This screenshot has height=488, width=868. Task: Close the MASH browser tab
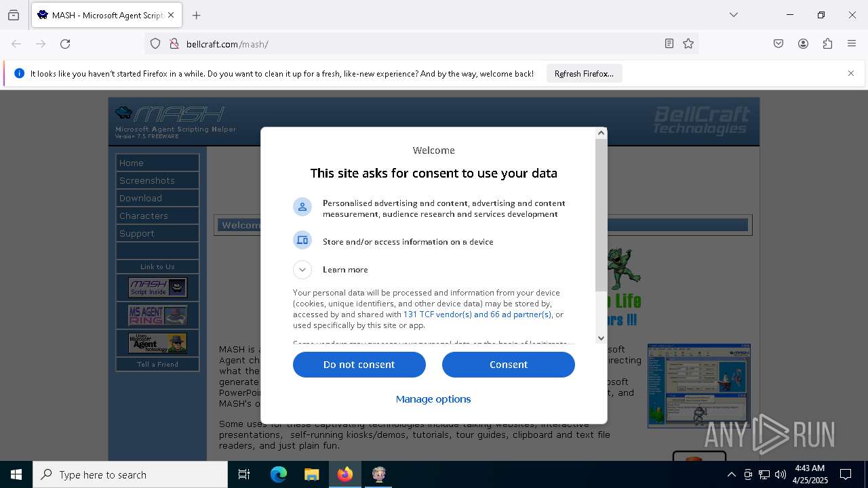pyautogui.click(x=171, y=15)
